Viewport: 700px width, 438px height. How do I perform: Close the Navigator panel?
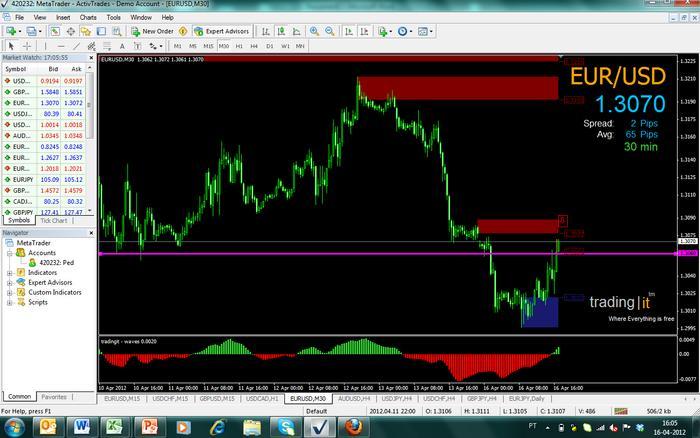click(x=91, y=233)
